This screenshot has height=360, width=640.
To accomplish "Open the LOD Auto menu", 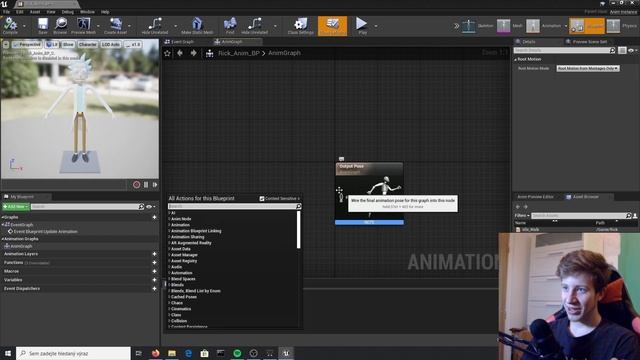I will coord(111,44).
